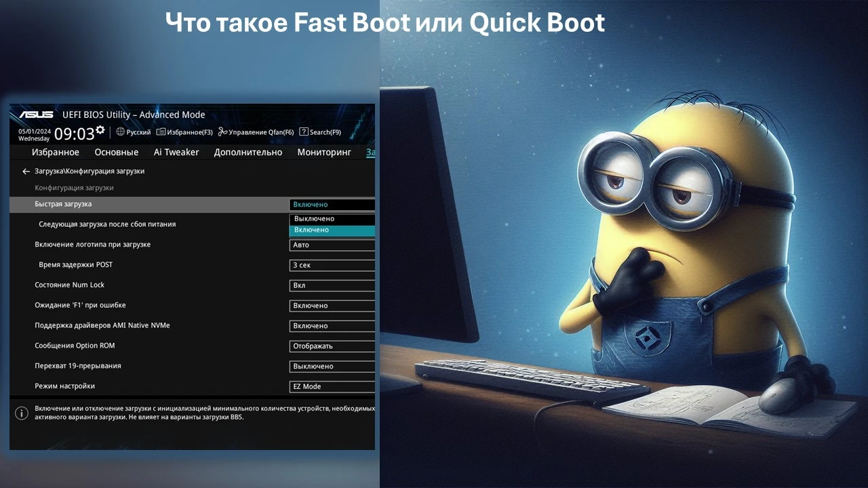Click the globe language icon
Screen dimensions: 868x488
pyautogui.click(x=120, y=132)
